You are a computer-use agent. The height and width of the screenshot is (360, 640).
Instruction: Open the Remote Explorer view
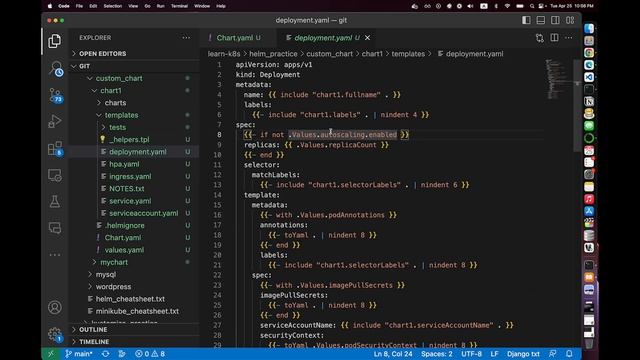point(55,176)
